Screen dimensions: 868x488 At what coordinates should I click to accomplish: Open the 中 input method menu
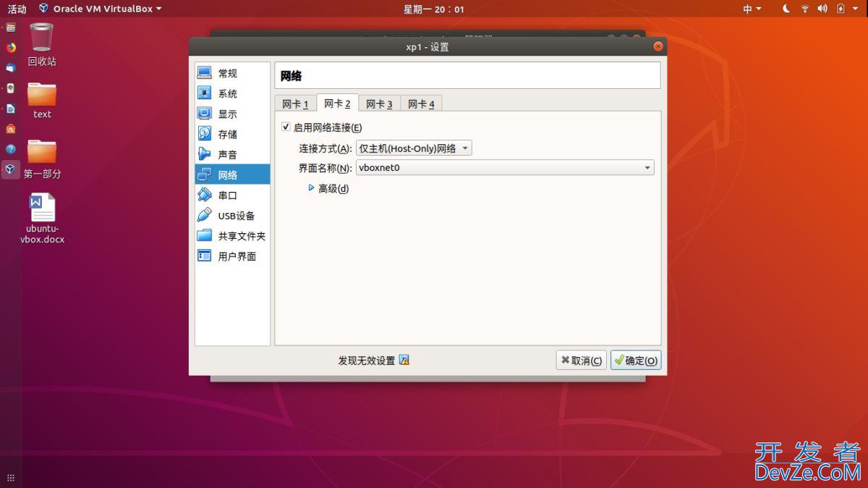pyautogui.click(x=752, y=9)
